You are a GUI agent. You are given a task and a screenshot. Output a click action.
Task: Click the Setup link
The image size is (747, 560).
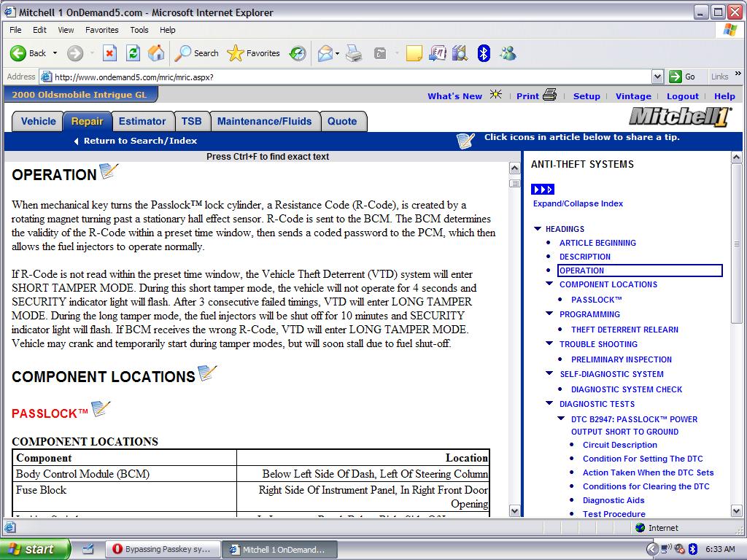[587, 96]
